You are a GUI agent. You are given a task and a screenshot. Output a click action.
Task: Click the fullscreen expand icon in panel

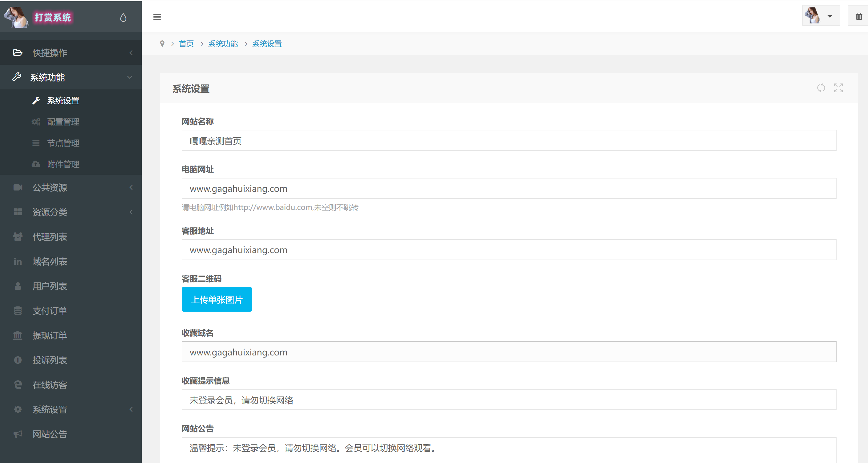pos(838,88)
